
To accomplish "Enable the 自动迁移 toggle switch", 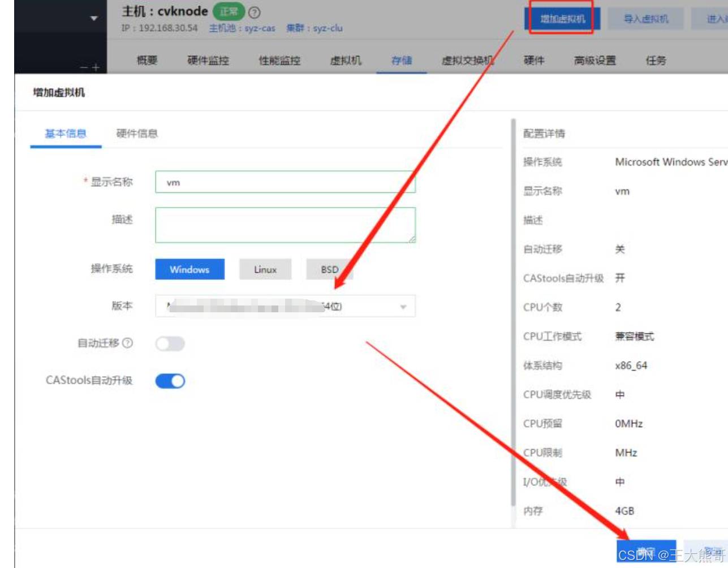I will click(170, 343).
